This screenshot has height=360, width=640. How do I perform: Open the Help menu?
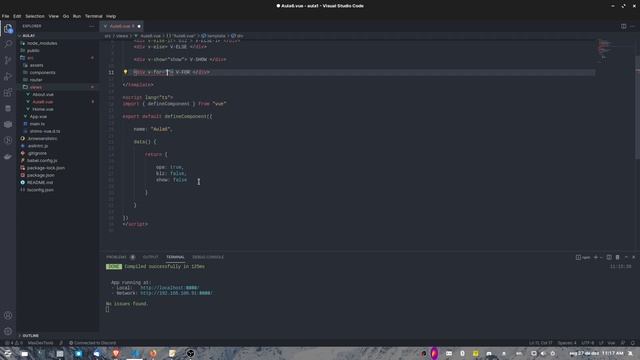click(111, 16)
